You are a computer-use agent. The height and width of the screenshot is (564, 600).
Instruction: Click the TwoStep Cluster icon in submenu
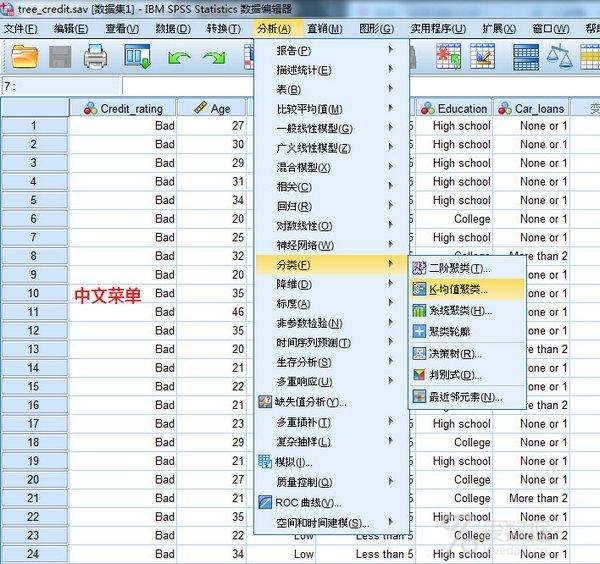point(419,268)
